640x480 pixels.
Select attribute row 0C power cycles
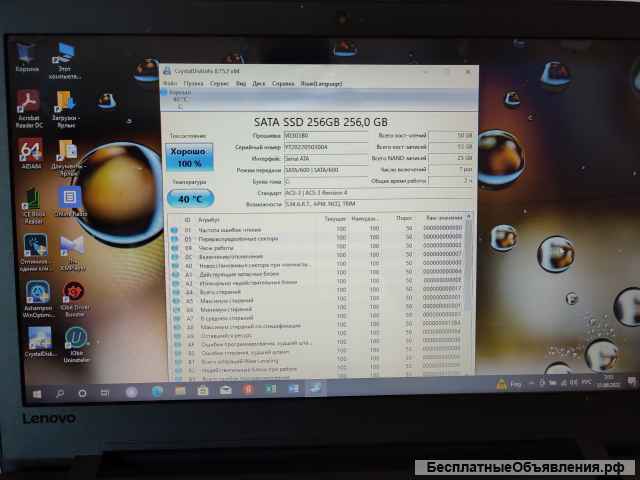point(317,256)
